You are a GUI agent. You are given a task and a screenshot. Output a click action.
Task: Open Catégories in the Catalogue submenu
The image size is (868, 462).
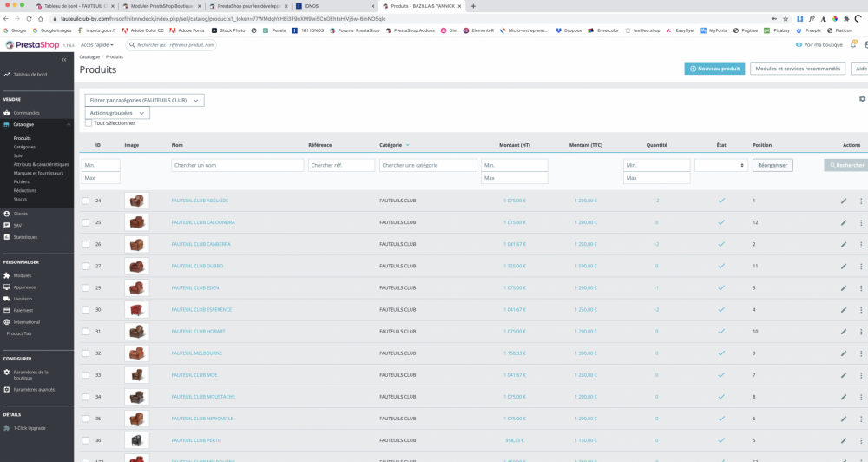point(24,147)
